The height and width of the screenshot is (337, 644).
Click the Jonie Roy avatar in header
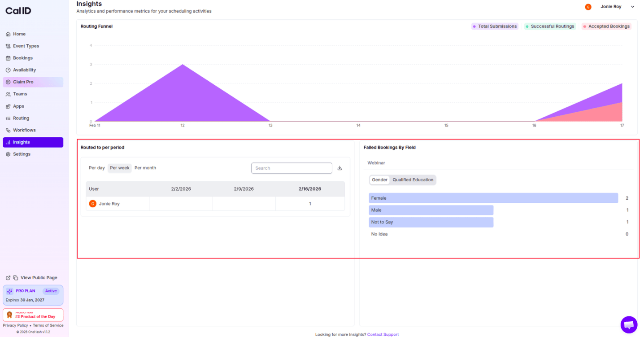[588, 7]
